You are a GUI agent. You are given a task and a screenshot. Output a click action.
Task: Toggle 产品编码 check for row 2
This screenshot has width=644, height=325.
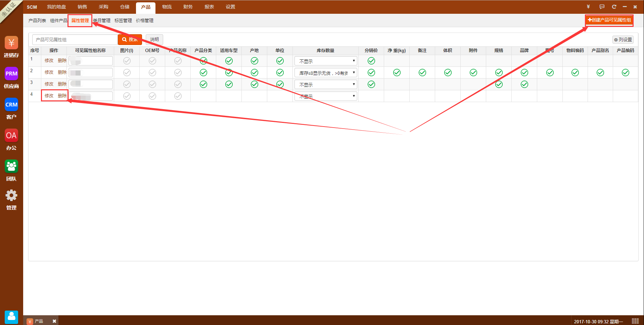[626, 73]
